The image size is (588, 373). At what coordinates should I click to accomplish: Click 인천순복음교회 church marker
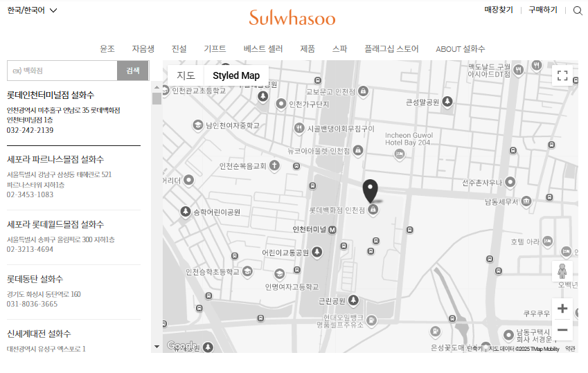point(274,165)
